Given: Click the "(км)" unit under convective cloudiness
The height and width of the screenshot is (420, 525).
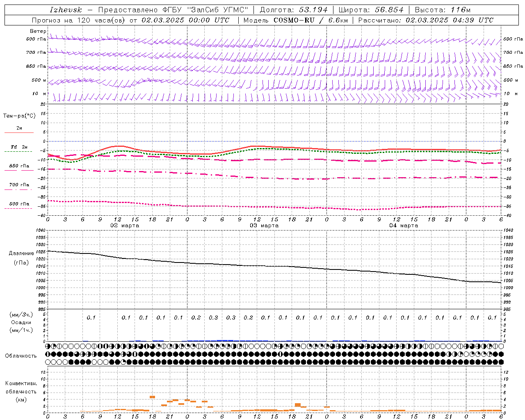Looking at the screenshot, I should point(21,399).
